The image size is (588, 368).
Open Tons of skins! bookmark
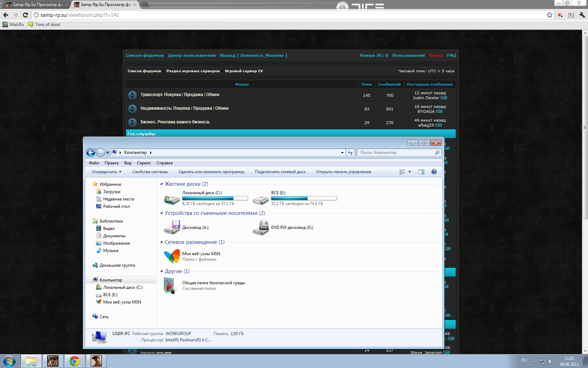click(x=44, y=25)
